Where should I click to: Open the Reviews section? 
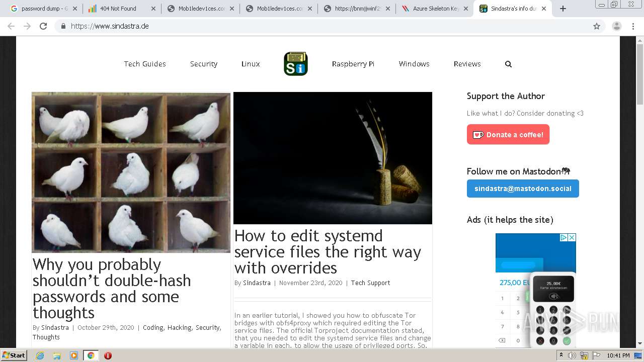tap(467, 64)
